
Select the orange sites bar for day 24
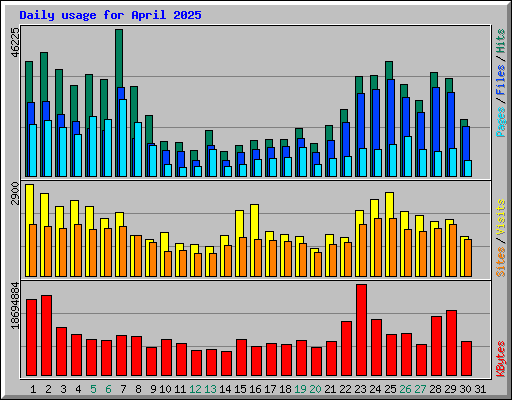[378, 248]
